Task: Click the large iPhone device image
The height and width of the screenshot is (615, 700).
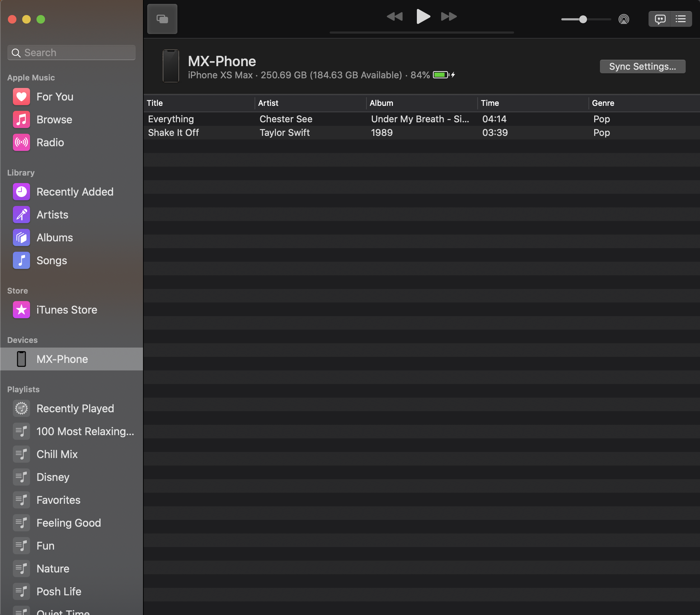Action: click(171, 66)
